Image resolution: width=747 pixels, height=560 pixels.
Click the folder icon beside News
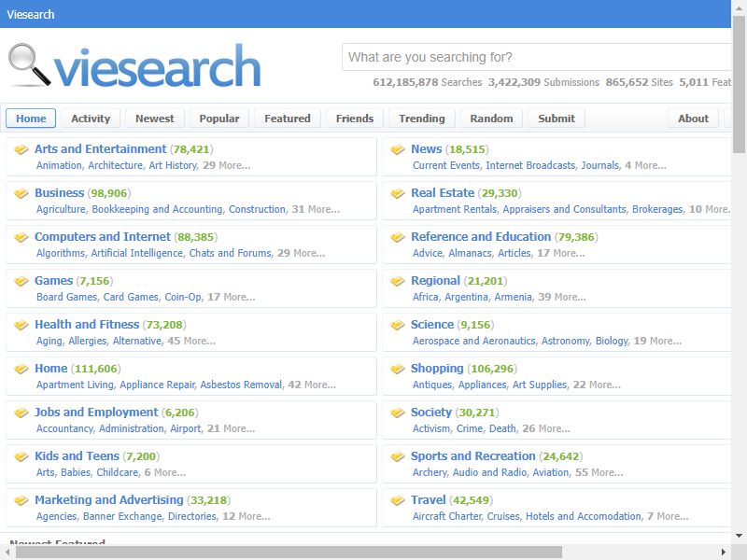click(x=398, y=149)
